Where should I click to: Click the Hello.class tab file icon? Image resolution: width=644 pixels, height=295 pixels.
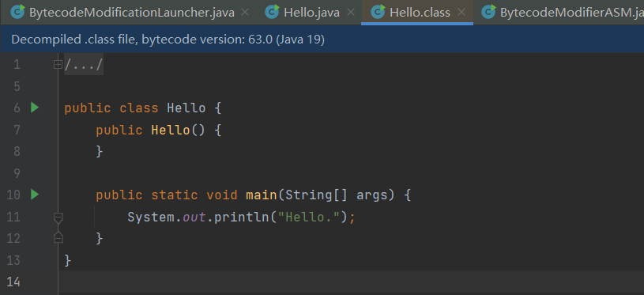378,13
